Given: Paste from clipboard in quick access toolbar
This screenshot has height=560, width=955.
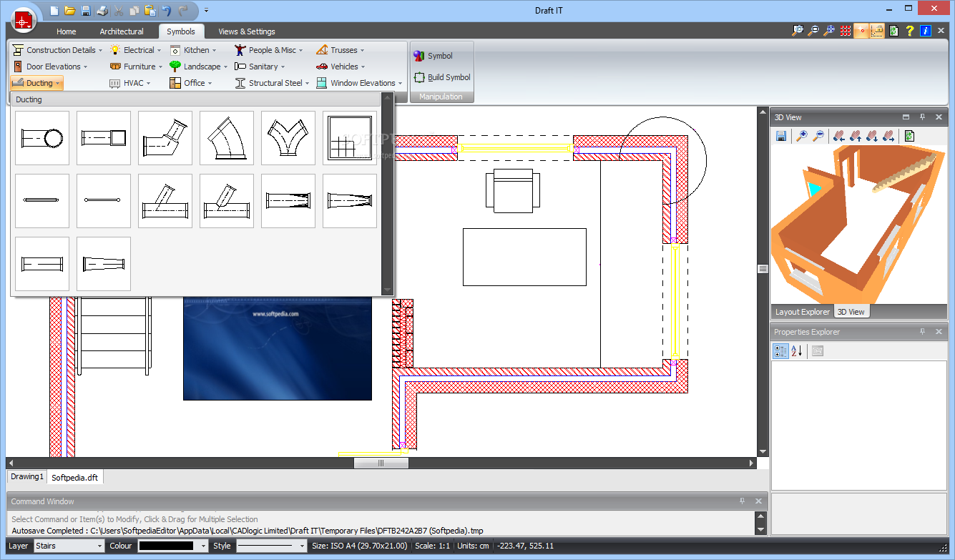Looking at the screenshot, I should 150,10.
